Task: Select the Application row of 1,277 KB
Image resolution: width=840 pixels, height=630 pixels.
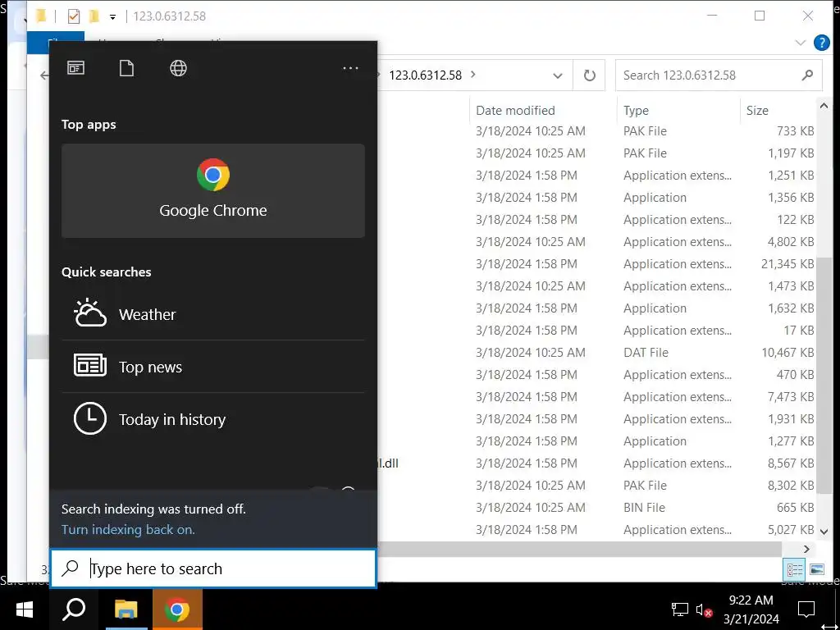Action: coord(596,441)
